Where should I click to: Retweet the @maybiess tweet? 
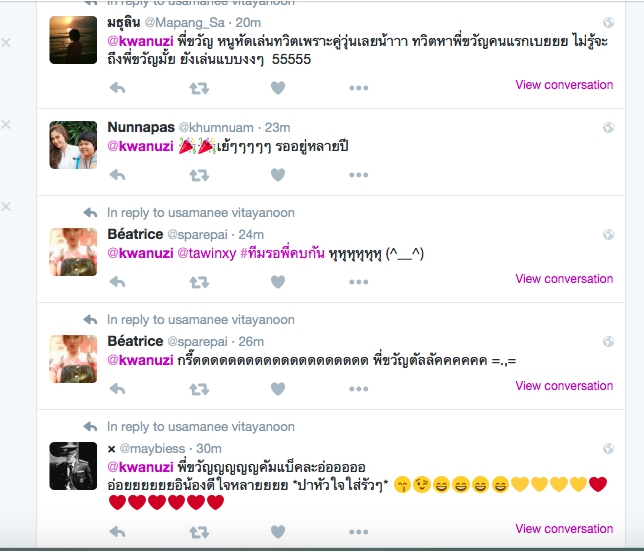199,532
